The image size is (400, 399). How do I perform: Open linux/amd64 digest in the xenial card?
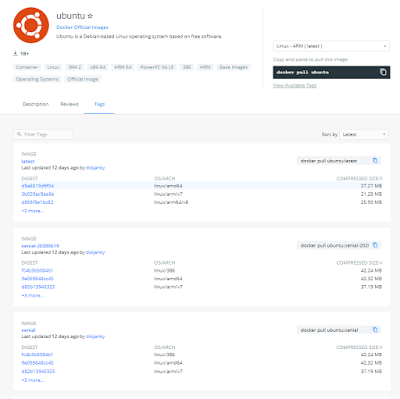click(x=37, y=363)
